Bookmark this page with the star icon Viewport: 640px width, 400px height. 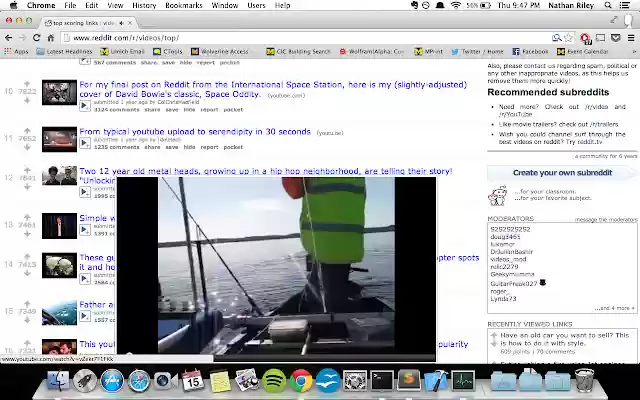(x=568, y=38)
